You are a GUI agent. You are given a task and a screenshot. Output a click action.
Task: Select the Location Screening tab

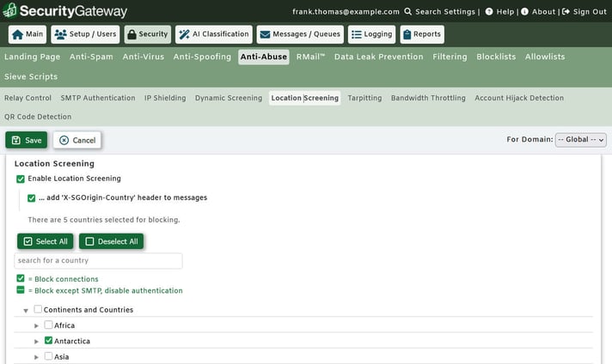click(305, 98)
